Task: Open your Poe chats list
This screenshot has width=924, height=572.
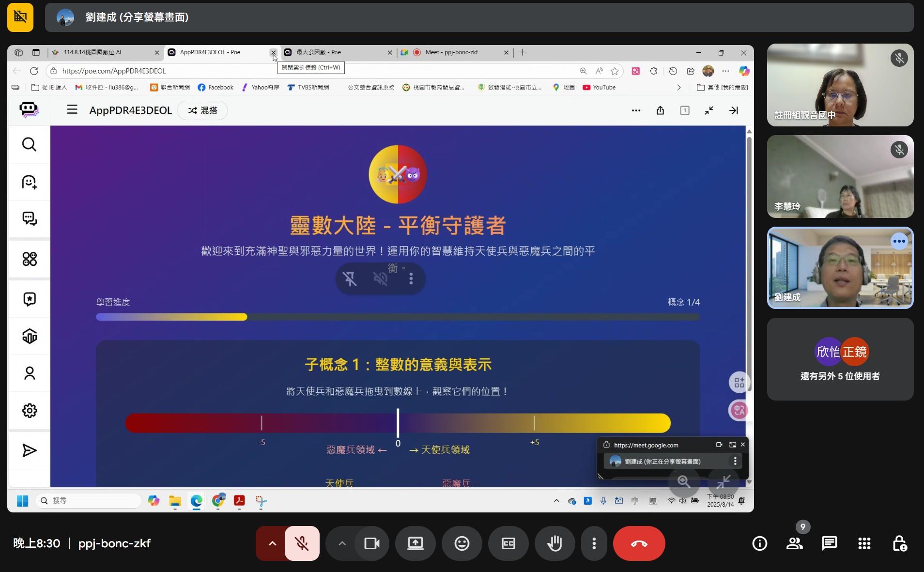Action: pyautogui.click(x=29, y=218)
